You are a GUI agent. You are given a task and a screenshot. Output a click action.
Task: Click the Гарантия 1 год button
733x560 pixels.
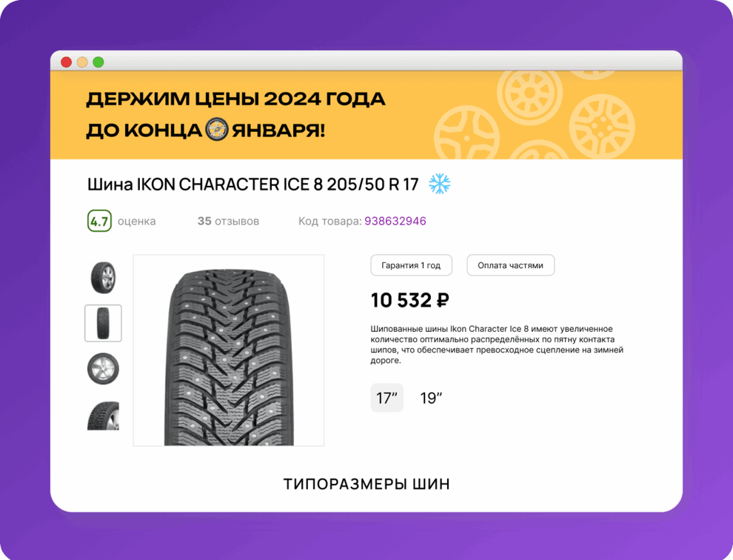(x=411, y=265)
